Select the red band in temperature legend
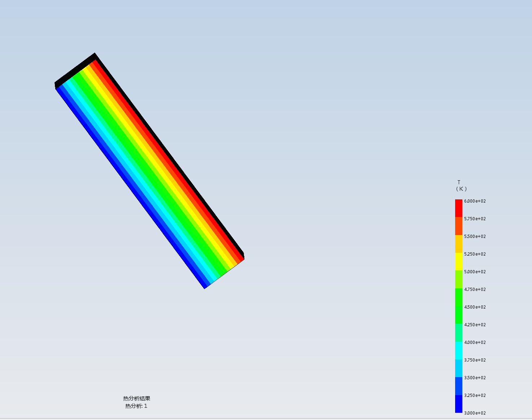The height and width of the screenshot is (420, 532). click(459, 208)
